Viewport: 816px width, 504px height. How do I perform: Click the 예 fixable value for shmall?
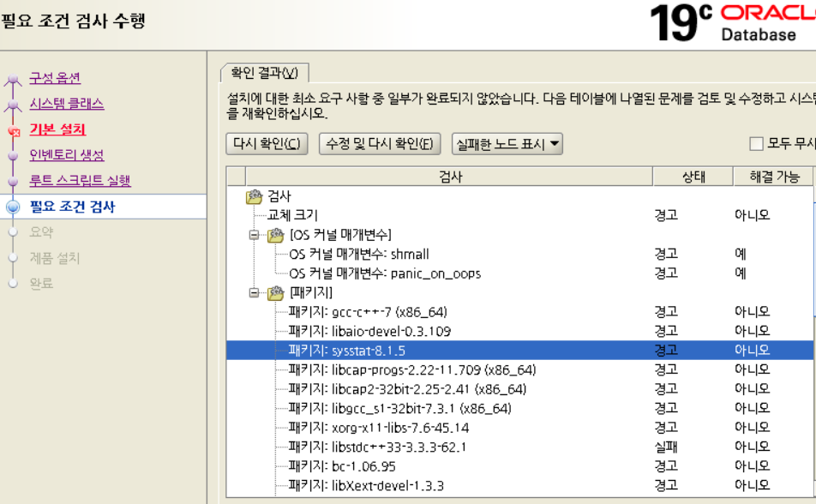pyautogui.click(x=741, y=254)
